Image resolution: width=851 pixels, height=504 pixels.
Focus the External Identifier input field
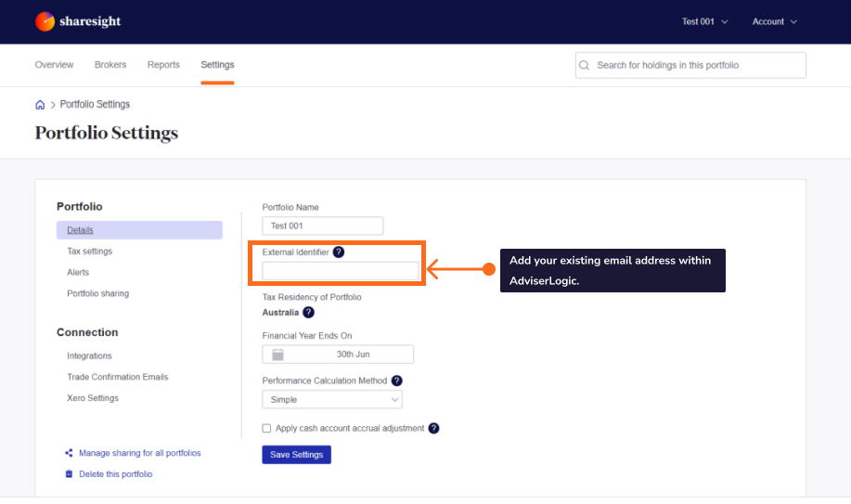click(x=341, y=270)
